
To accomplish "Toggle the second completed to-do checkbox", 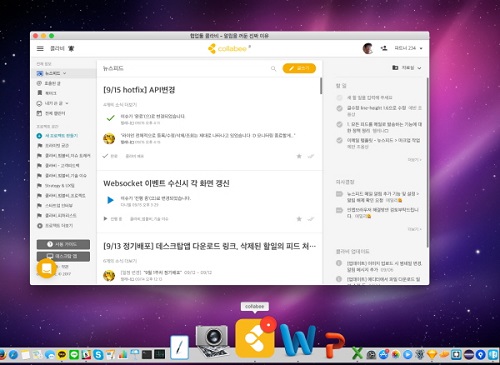I will 339,124.
